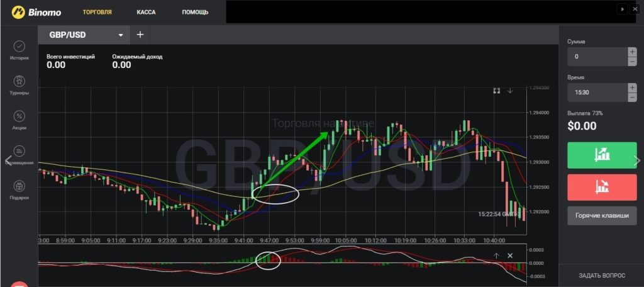Add a new chart tab with plus
This screenshot has height=287, width=644.
[140, 35]
